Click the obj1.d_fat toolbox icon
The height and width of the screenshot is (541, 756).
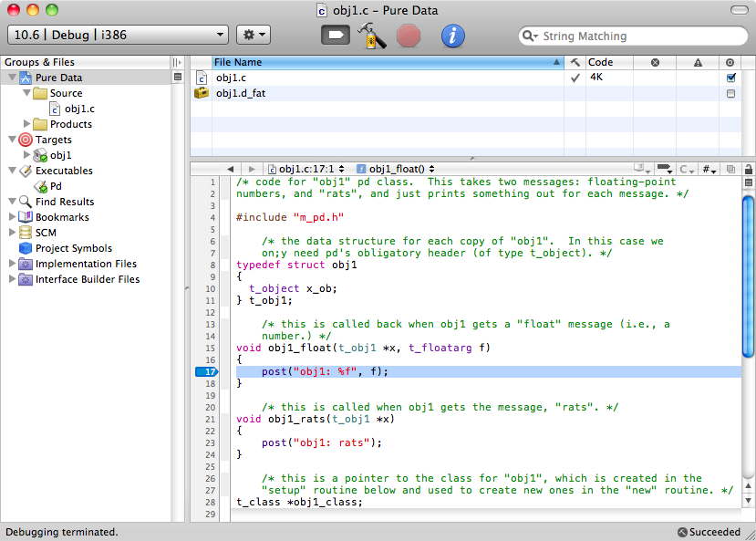pyautogui.click(x=201, y=93)
